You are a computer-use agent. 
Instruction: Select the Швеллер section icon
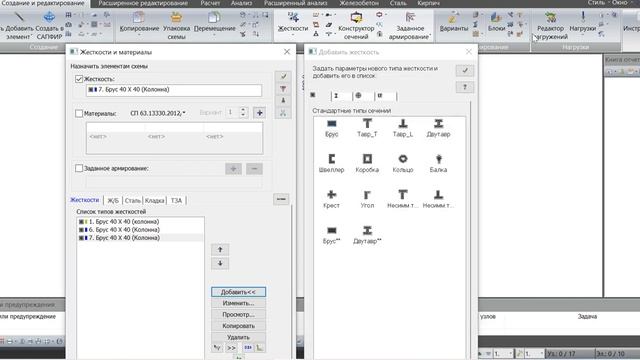pos(331,163)
